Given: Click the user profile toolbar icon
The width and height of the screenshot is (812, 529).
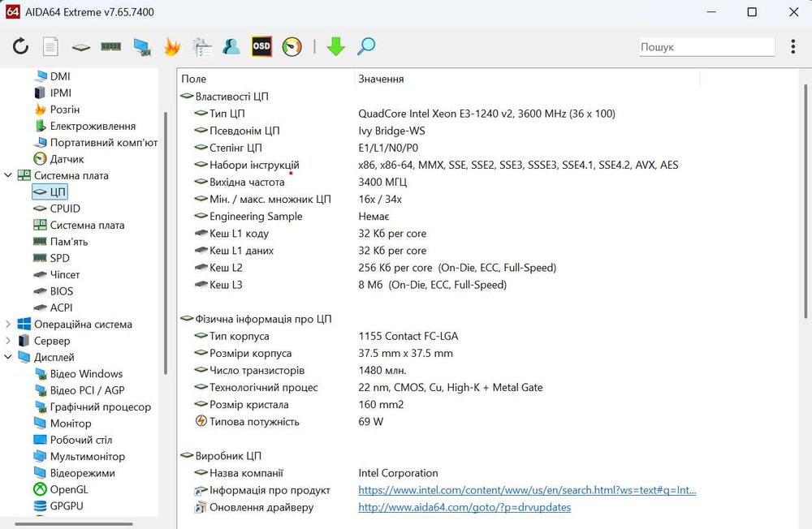Looking at the screenshot, I should pos(231,46).
